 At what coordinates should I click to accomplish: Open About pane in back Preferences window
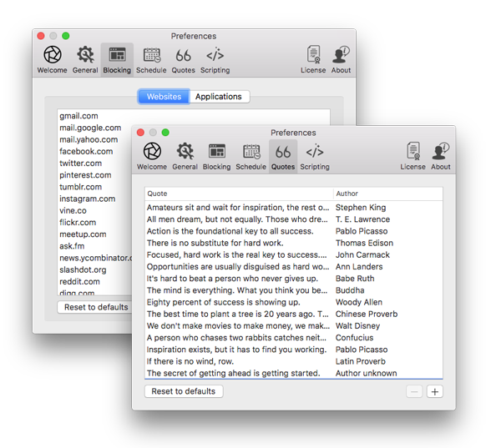341,60
